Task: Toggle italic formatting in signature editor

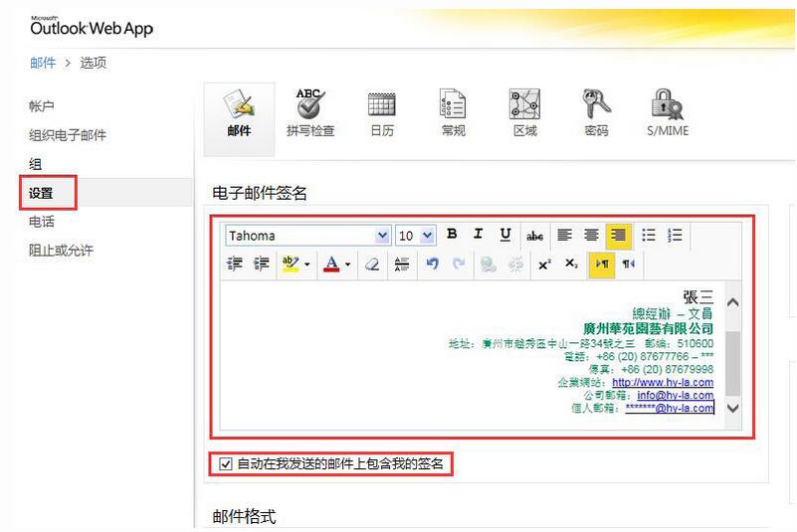Action: point(478,235)
